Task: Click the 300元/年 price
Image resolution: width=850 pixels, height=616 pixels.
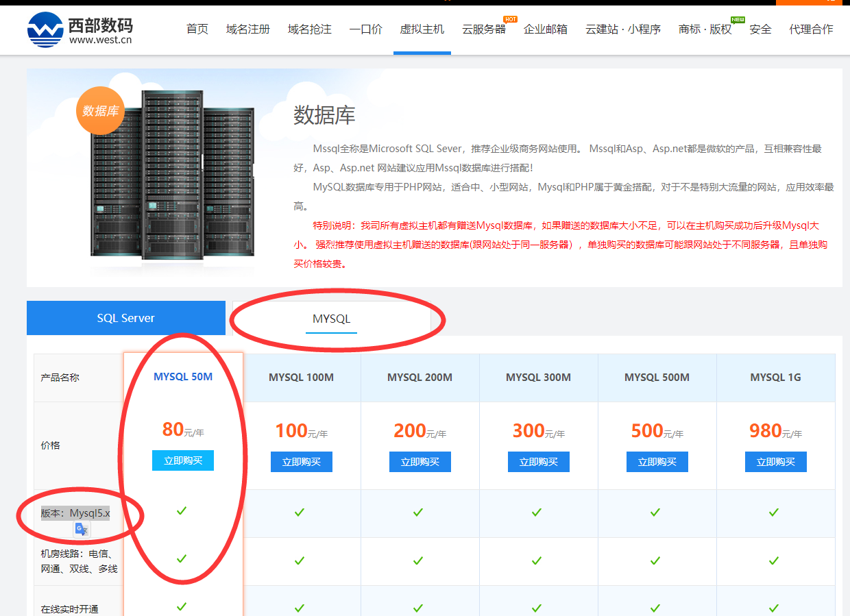Action: point(539,431)
